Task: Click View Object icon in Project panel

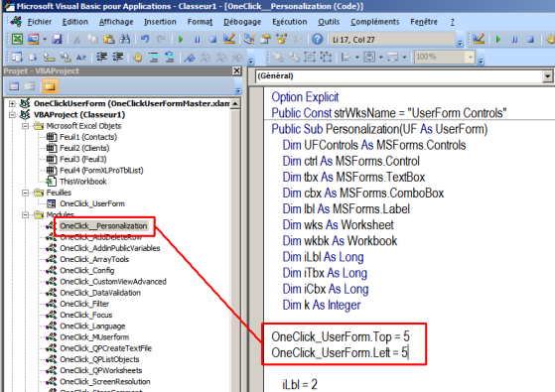Action: (30, 86)
